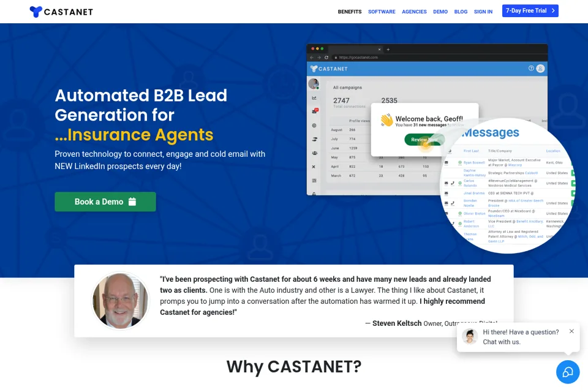Click 'All campaigns' label in mockup
Image resolution: width=588 pixels, height=392 pixels.
pos(348,88)
